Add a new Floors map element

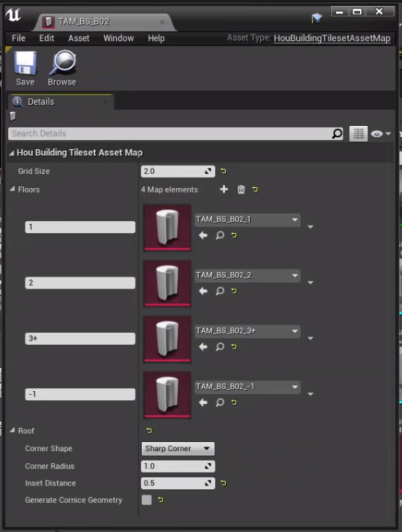point(223,190)
